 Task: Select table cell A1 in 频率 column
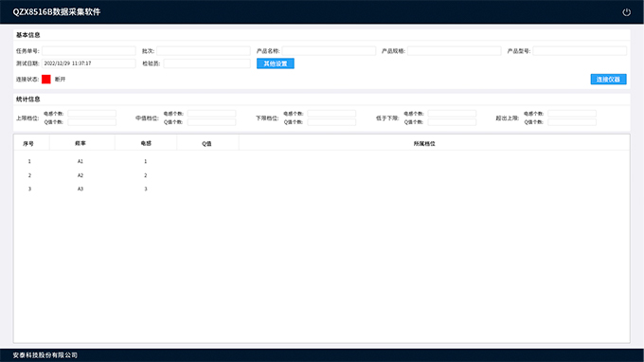(80, 161)
